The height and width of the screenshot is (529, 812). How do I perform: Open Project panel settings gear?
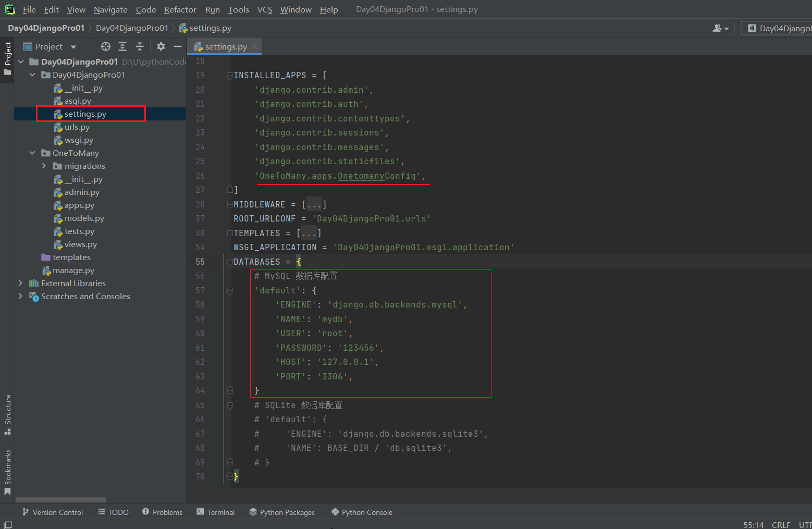point(161,46)
